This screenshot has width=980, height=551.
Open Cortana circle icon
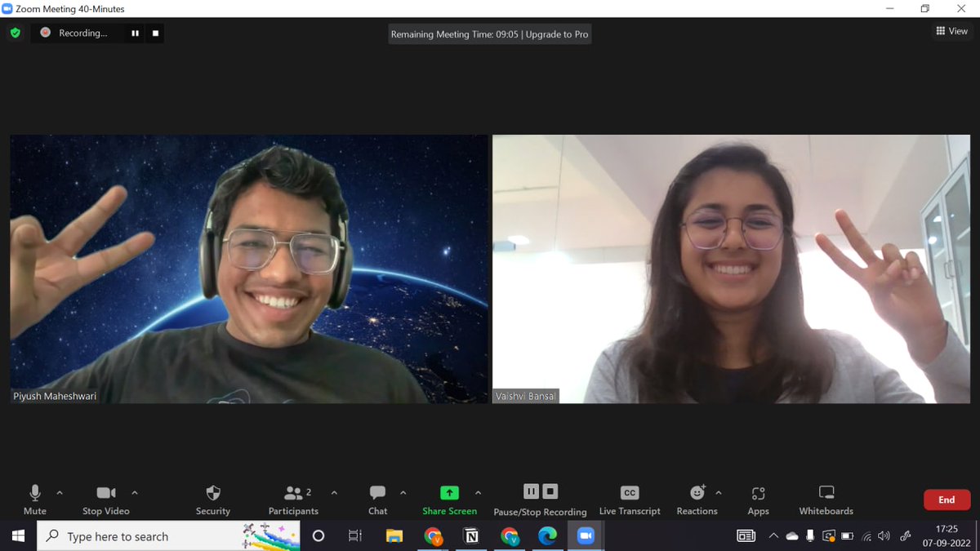click(318, 536)
